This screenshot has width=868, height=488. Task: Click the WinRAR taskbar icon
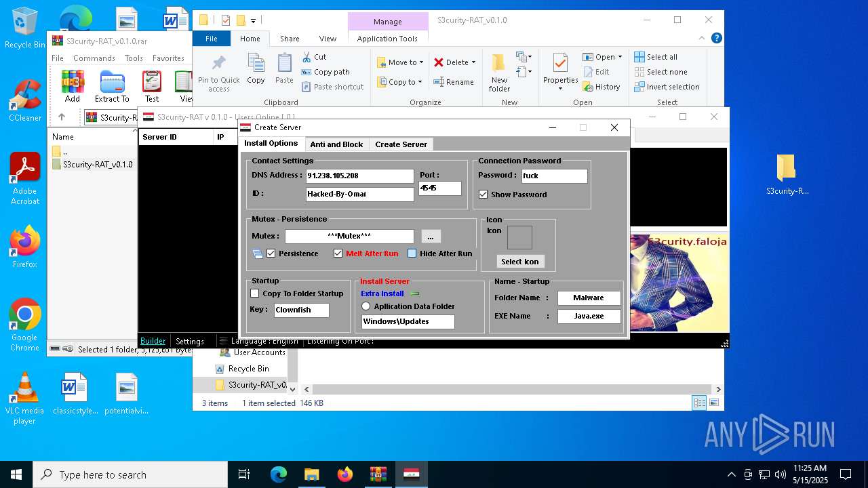378,474
